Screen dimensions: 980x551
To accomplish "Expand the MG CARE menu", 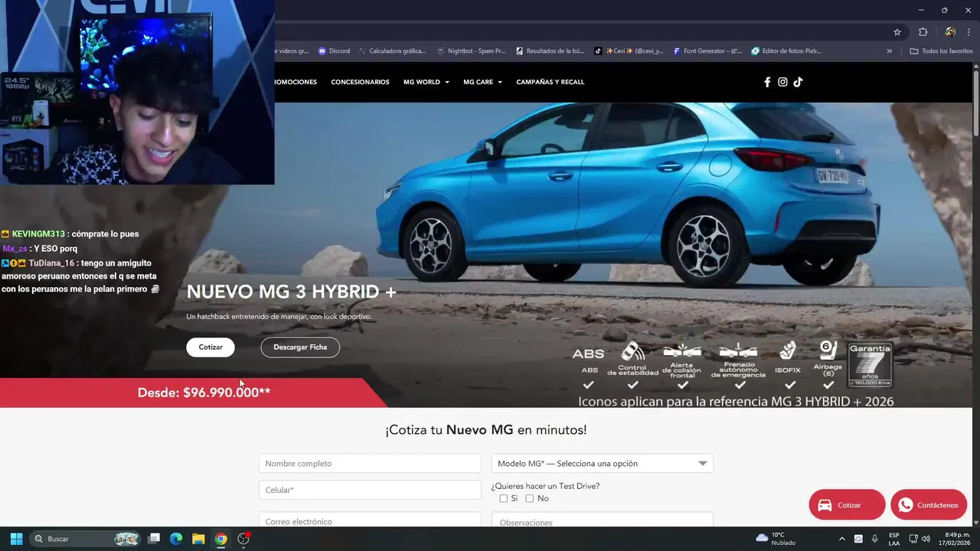I will point(482,82).
